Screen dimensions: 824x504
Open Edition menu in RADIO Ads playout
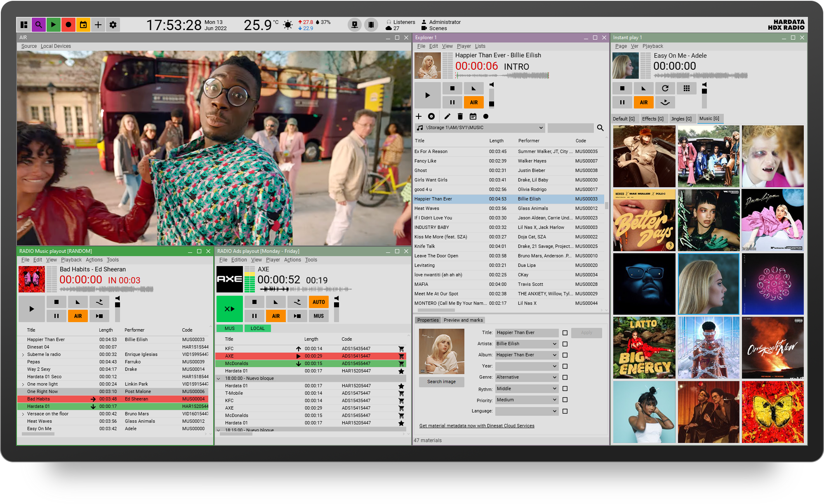239,260
